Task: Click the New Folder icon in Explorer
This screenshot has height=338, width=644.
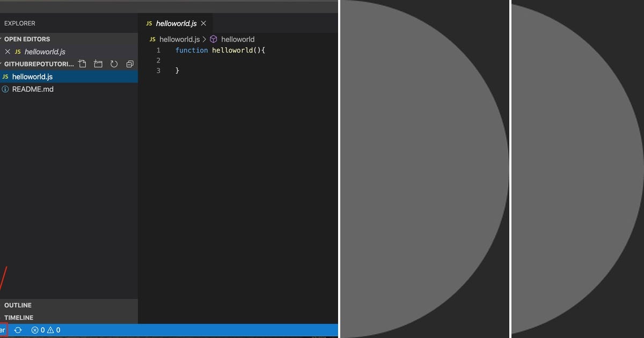Action: click(98, 63)
